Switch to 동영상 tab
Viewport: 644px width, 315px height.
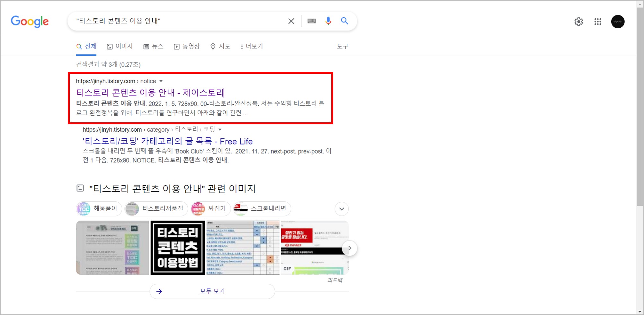click(187, 47)
